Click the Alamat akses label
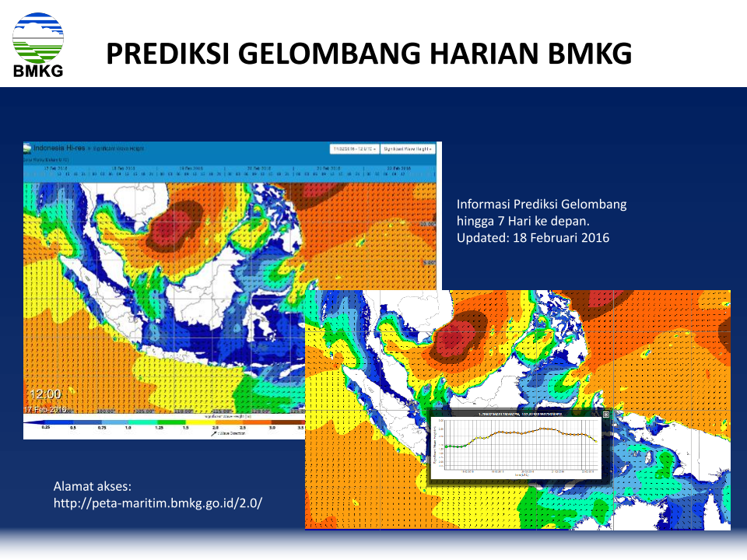Image resolution: width=747 pixels, height=560 pixels. coord(92,486)
